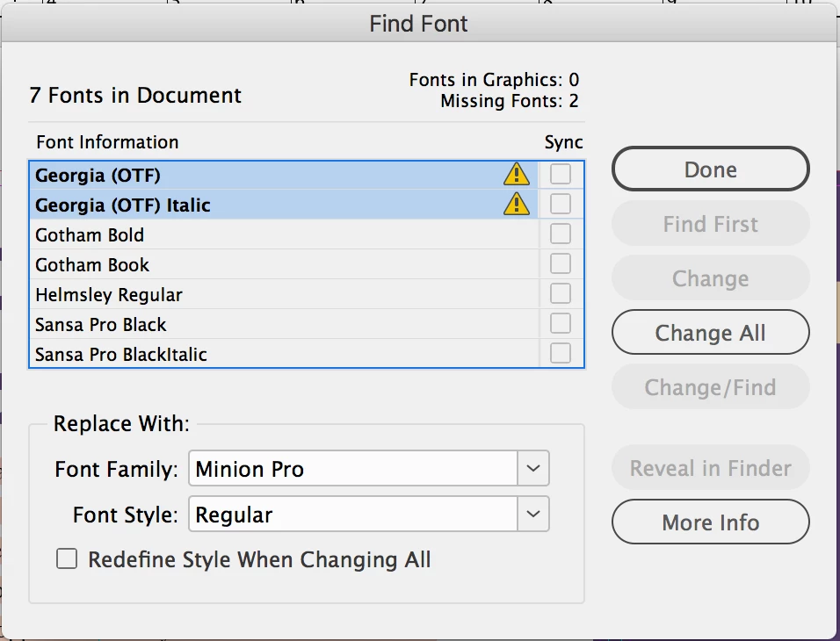Open More Info about the font

pos(710,522)
